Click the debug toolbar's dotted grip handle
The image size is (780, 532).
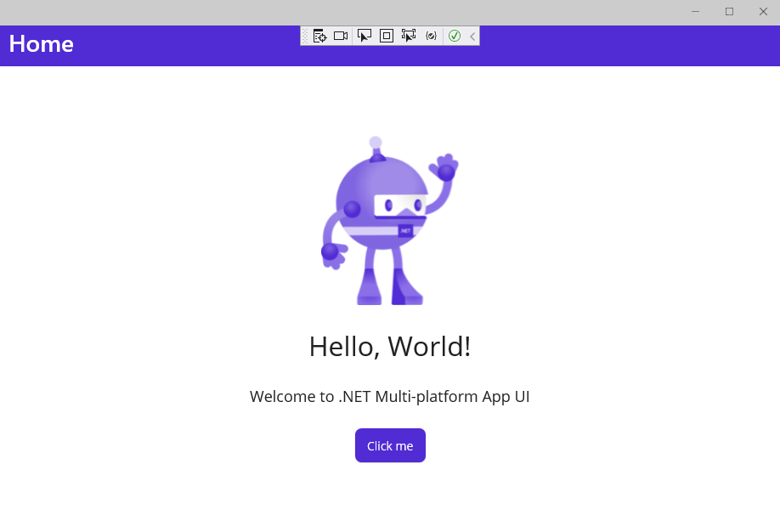point(306,36)
